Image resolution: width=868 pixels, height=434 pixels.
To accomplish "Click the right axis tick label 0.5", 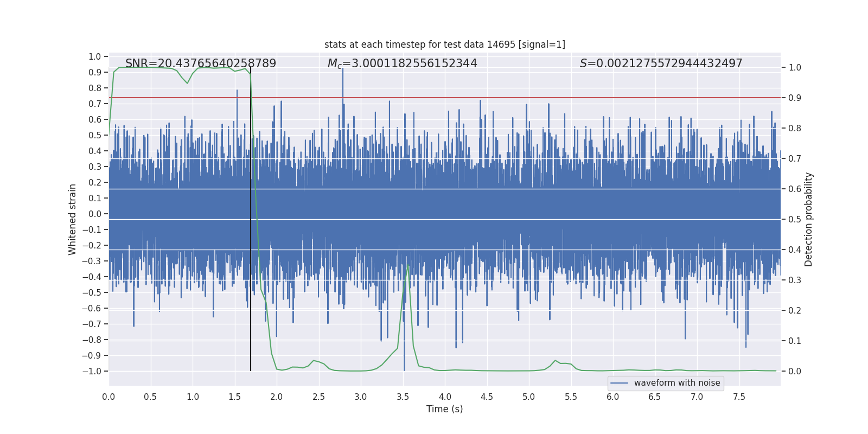I will coord(795,219).
